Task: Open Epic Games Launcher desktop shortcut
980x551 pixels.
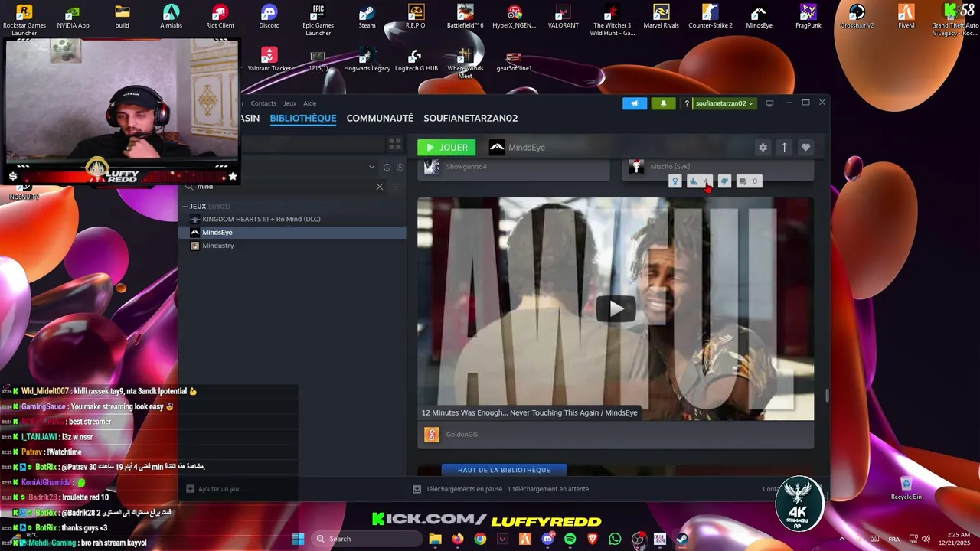Action: (318, 19)
